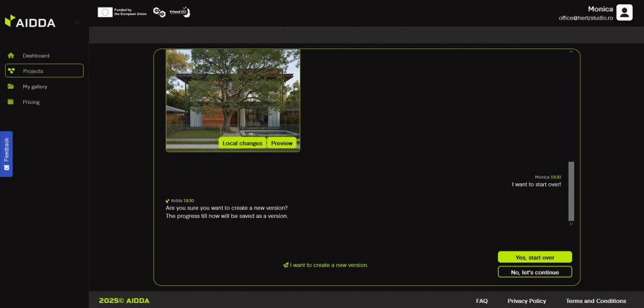The width and height of the screenshot is (644, 308).
Task: Click the Projects icon in the sidebar
Action: click(x=11, y=71)
